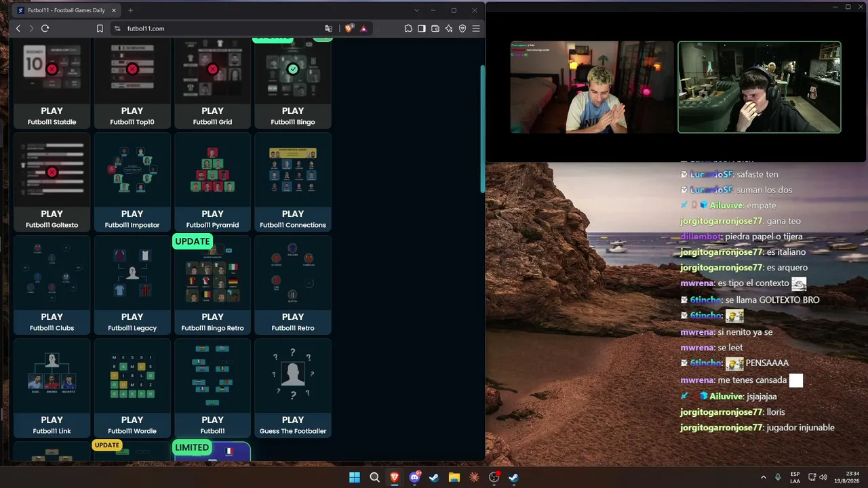The height and width of the screenshot is (488, 868).
Task: Open the ESP LAA language switcher
Action: tap(795, 477)
